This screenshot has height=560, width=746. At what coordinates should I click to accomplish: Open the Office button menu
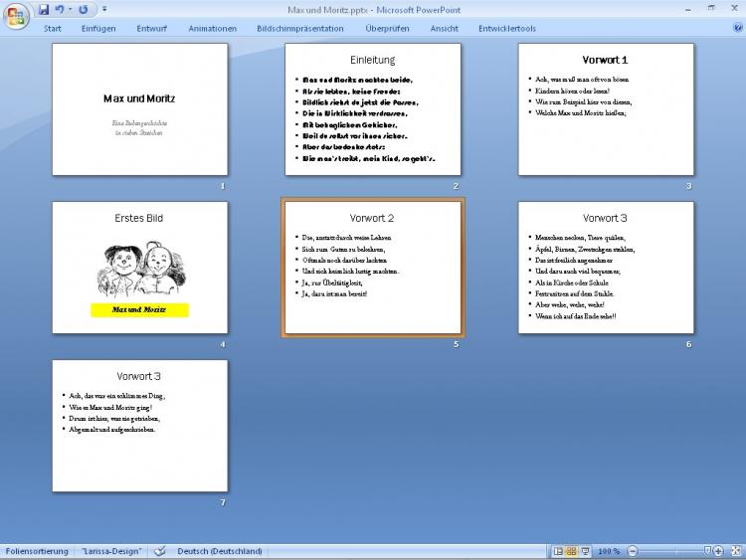click(17, 16)
